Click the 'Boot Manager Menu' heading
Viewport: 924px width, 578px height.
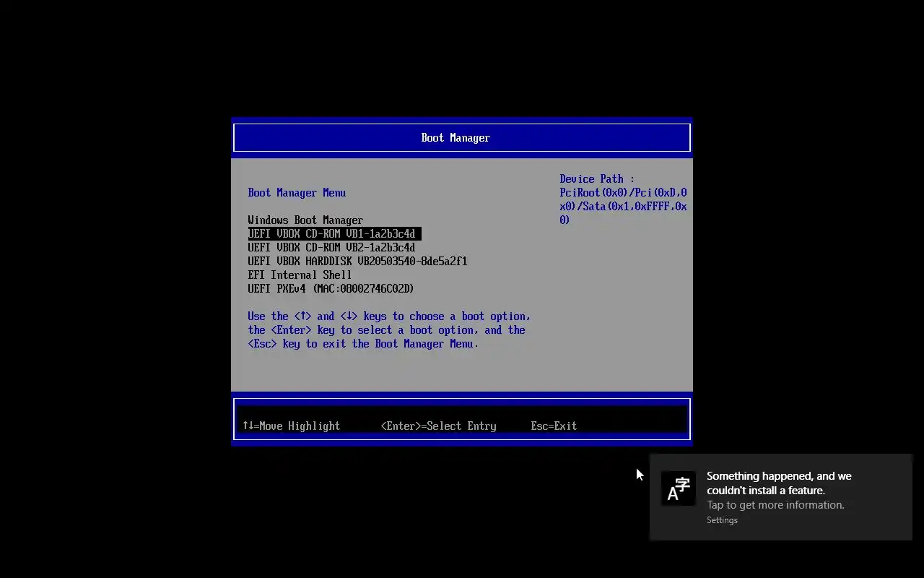click(x=297, y=193)
